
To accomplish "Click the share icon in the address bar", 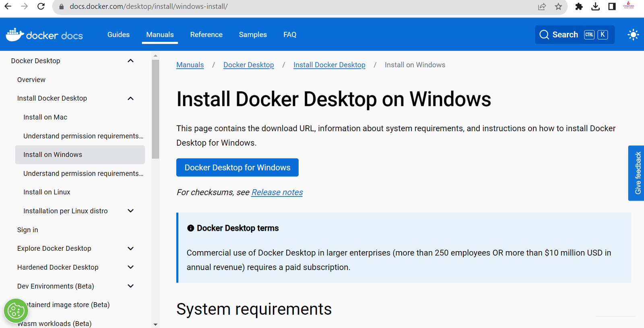I will [542, 6].
